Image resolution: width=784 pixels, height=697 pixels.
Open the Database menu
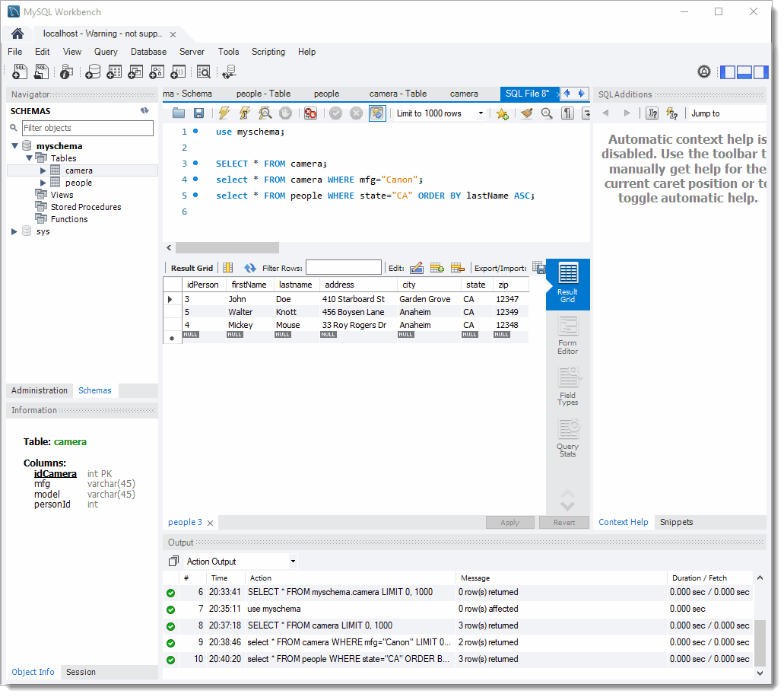click(x=148, y=52)
